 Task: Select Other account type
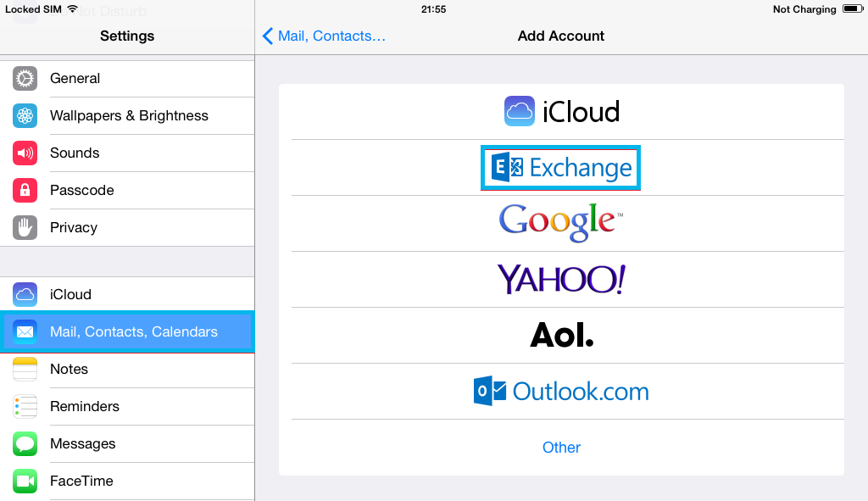click(561, 447)
